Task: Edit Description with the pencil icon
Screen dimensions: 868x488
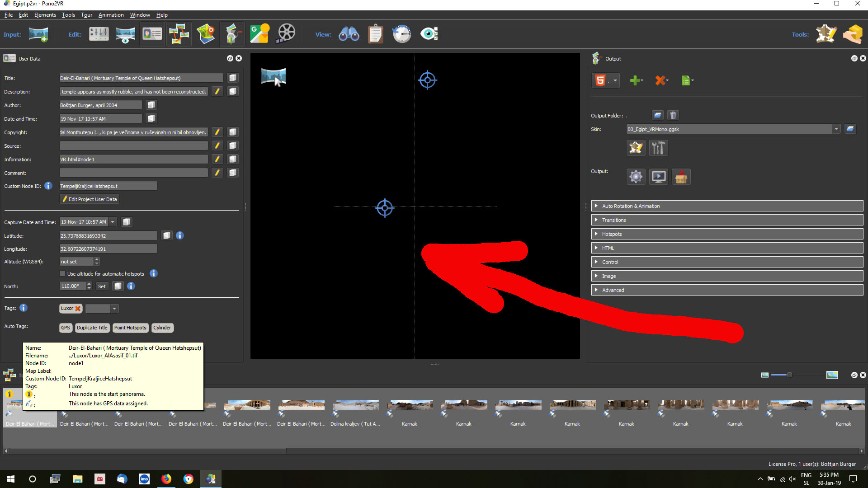Action: tap(217, 91)
